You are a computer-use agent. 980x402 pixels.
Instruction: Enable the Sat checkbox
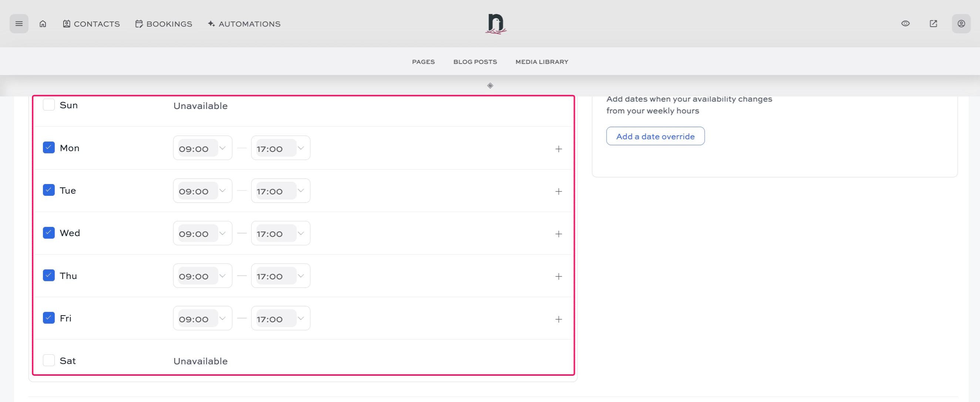(49, 360)
